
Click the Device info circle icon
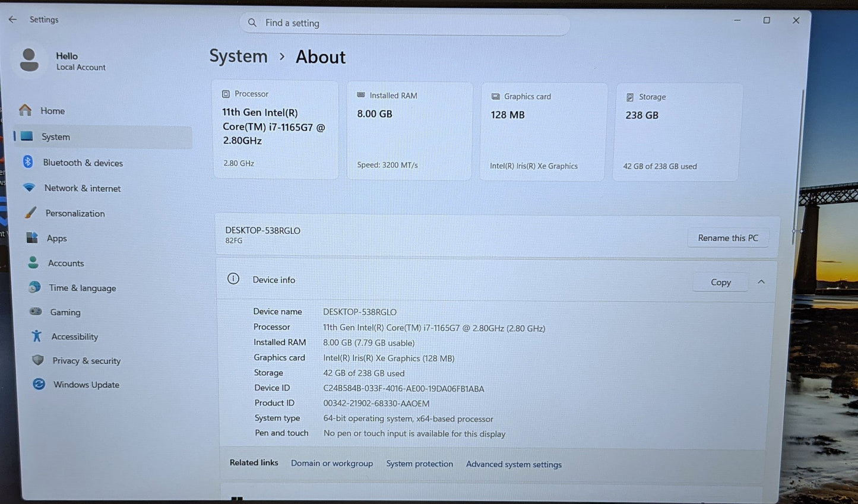point(233,278)
